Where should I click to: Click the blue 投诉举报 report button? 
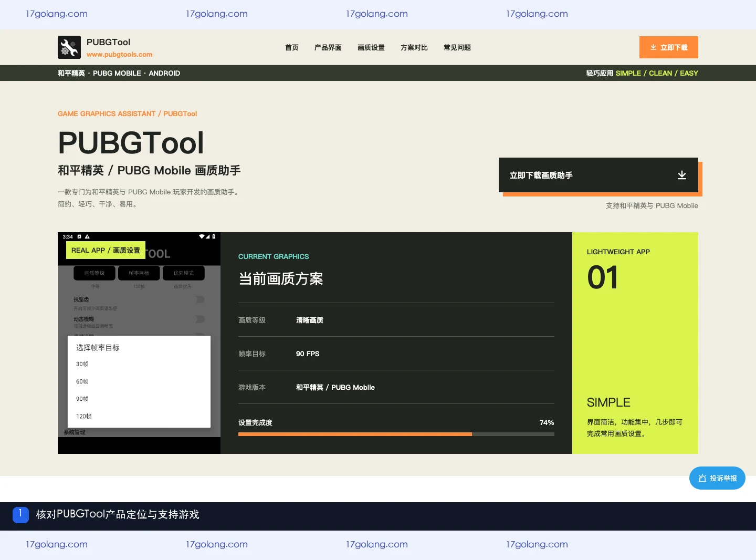click(x=717, y=478)
